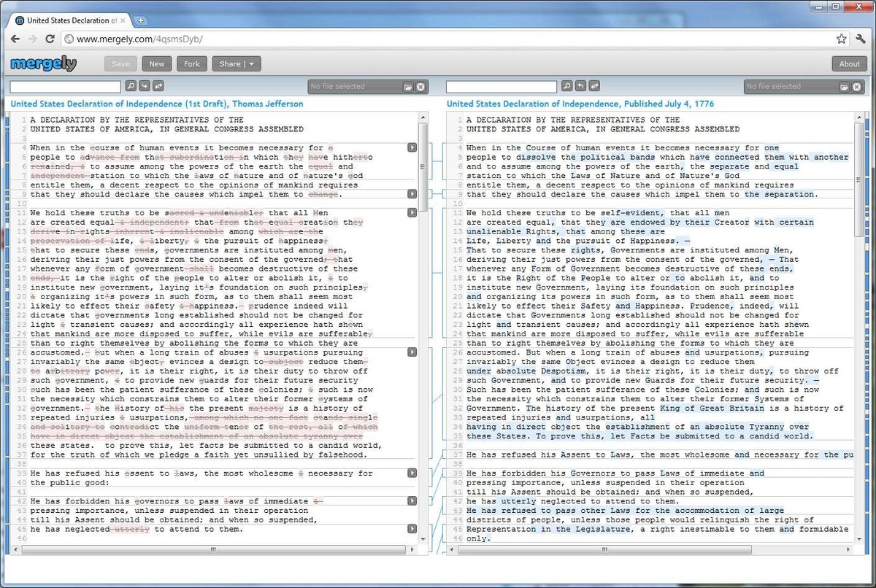The height and width of the screenshot is (588, 876).
Task: Click the undo arrow icon in the right toolbar
Action: tap(581, 86)
